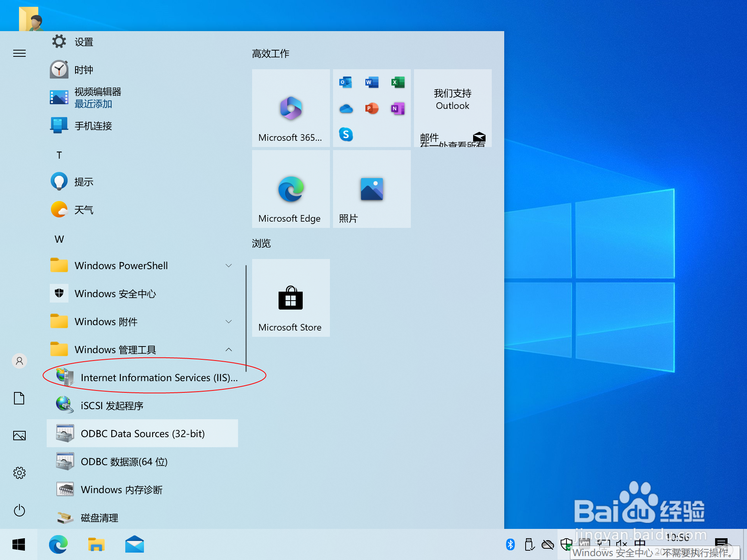
Task: Open the Tips app (提示)
Action: [142, 182]
